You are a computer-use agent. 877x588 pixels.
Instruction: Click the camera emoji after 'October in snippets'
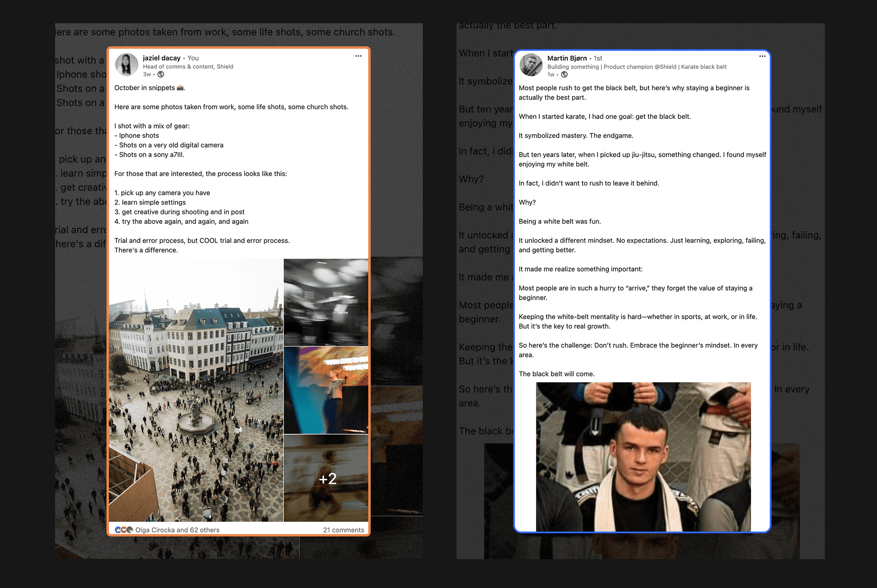[x=180, y=88]
